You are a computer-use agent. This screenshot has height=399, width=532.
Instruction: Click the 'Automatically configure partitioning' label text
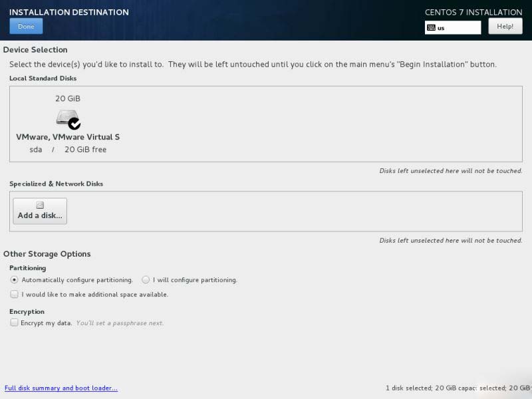[x=77, y=280]
